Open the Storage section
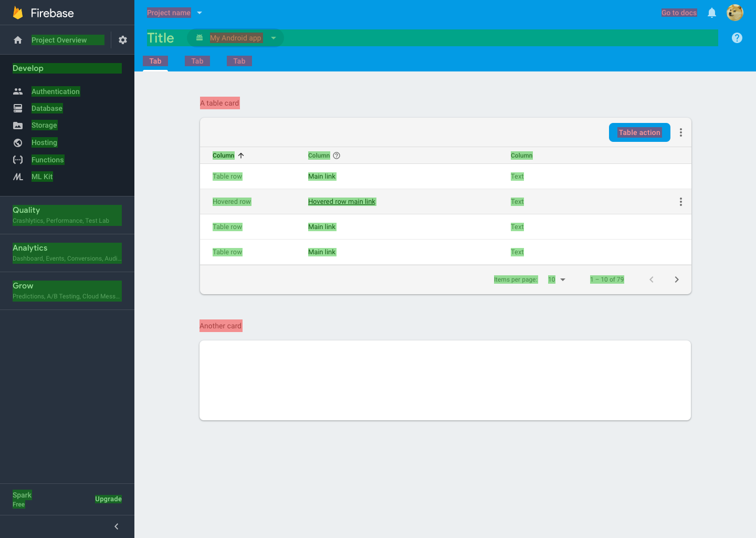Image resolution: width=756 pixels, height=538 pixels. click(44, 125)
